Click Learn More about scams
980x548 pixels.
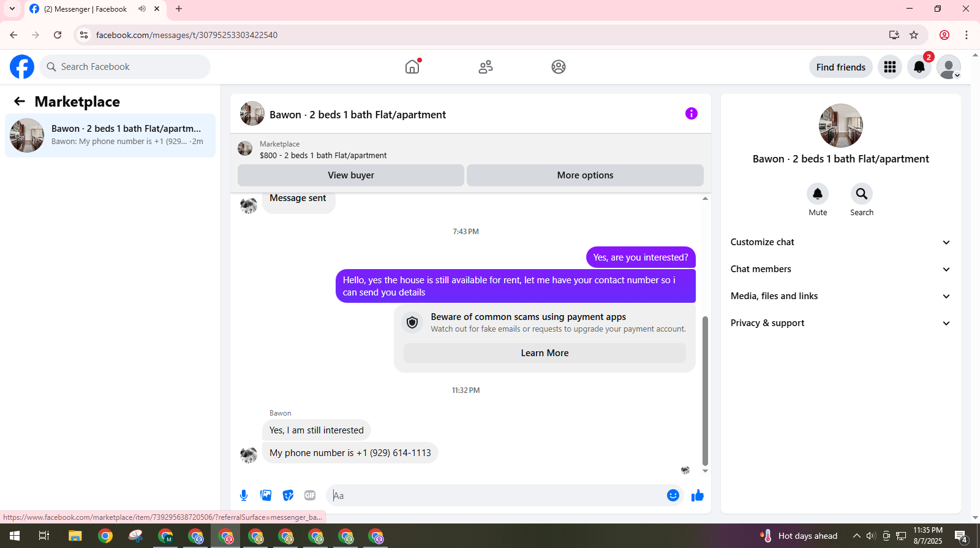[545, 353]
